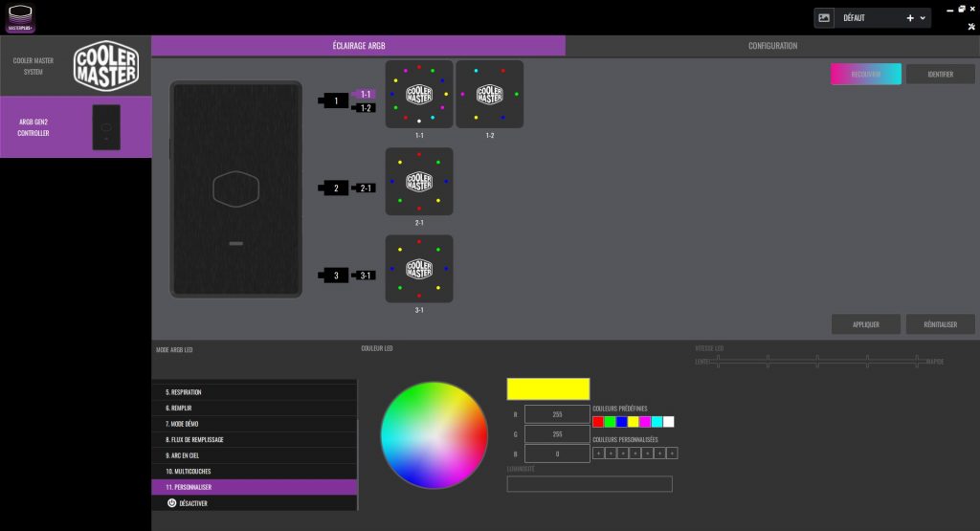Select the blue predefined color
This screenshot has width=980, height=531.
[x=622, y=422]
